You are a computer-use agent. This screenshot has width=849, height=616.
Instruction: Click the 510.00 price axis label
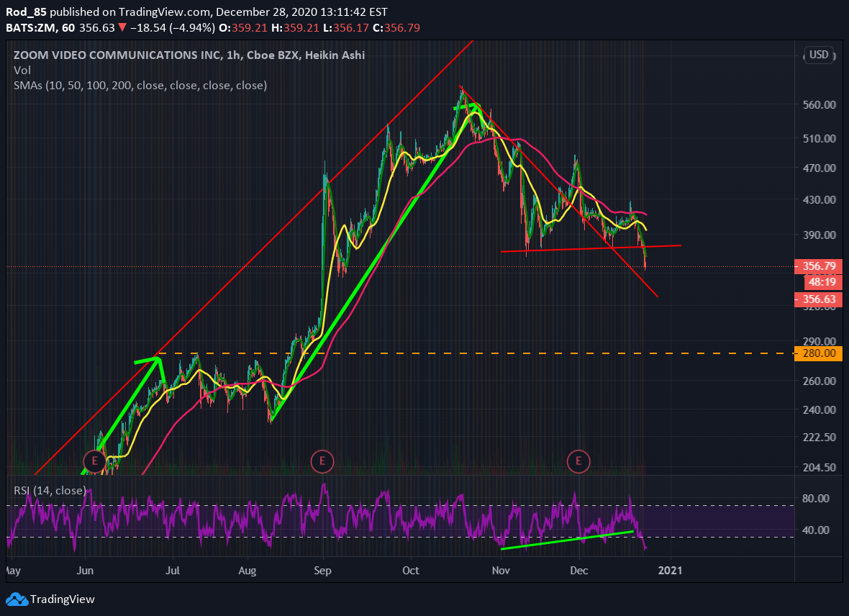click(x=820, y=138)
